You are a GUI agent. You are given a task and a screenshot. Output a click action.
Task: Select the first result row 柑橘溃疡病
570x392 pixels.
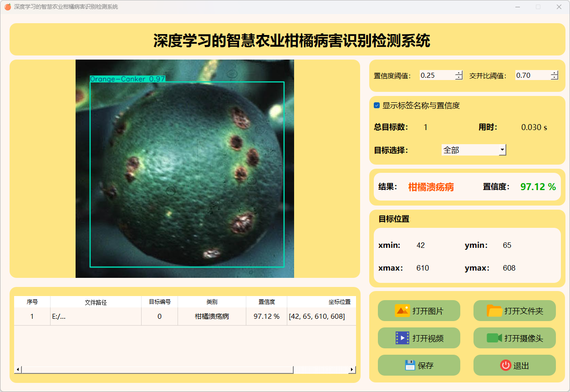pos(212,317)
